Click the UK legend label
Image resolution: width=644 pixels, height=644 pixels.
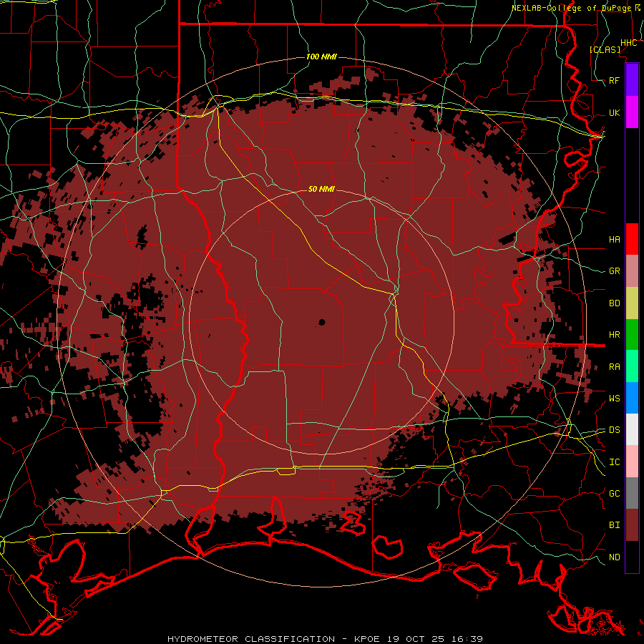pos(615,112)
